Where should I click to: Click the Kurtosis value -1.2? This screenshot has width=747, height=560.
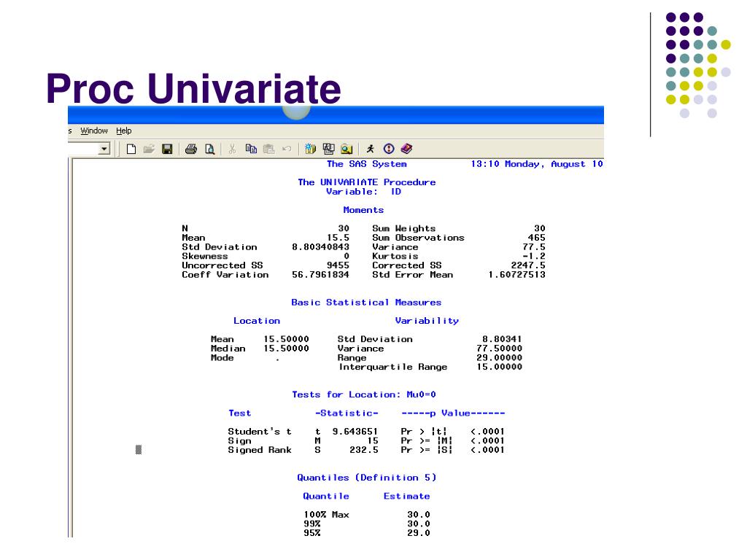(534, 256)
